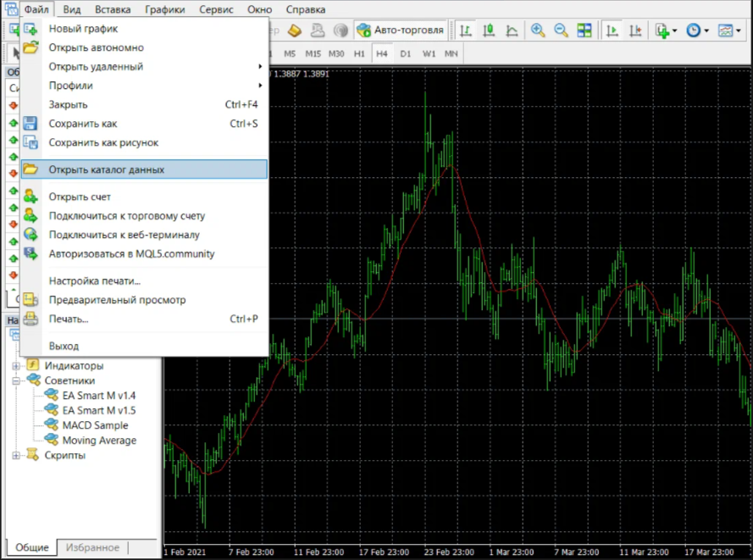Select the M5 timeframe
The width and height of the screenshot is (753, 560).
pos(290,53)
